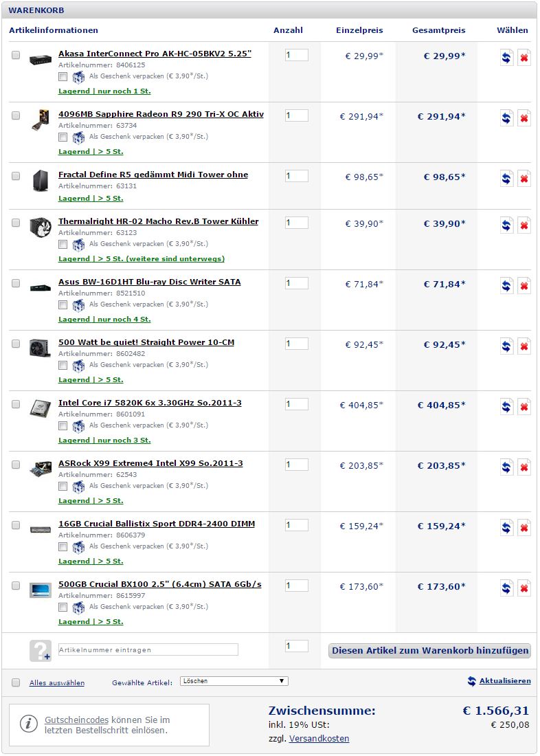Remove ASRock X99 Extreme4 with red X
This screenshot has height=756, width=540.
point(524,468)
